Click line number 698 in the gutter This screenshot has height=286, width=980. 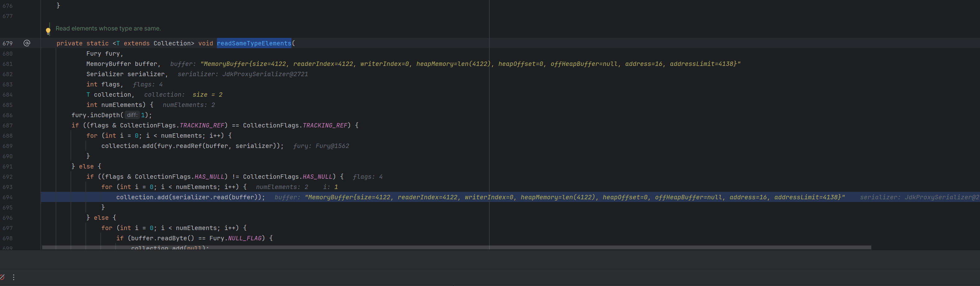click(x=7, y=238)
